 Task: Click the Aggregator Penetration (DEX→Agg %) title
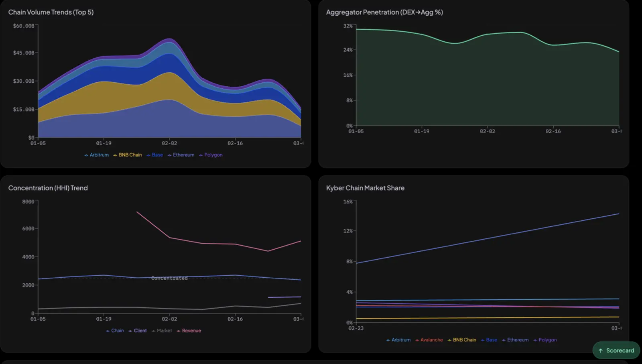tap(384, 12)
